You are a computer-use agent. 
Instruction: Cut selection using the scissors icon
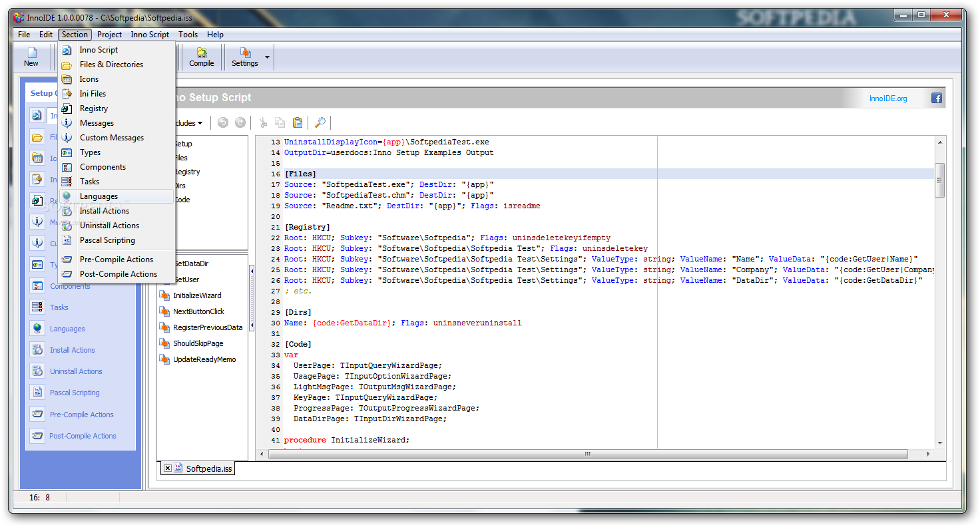click(263, 122)
